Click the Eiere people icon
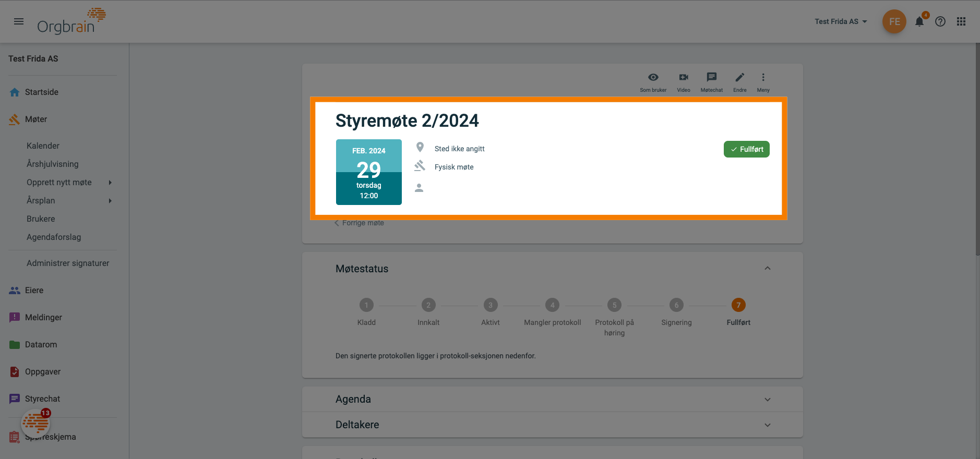Viewport: 980px width, 459px height. [x=15, y=291]
